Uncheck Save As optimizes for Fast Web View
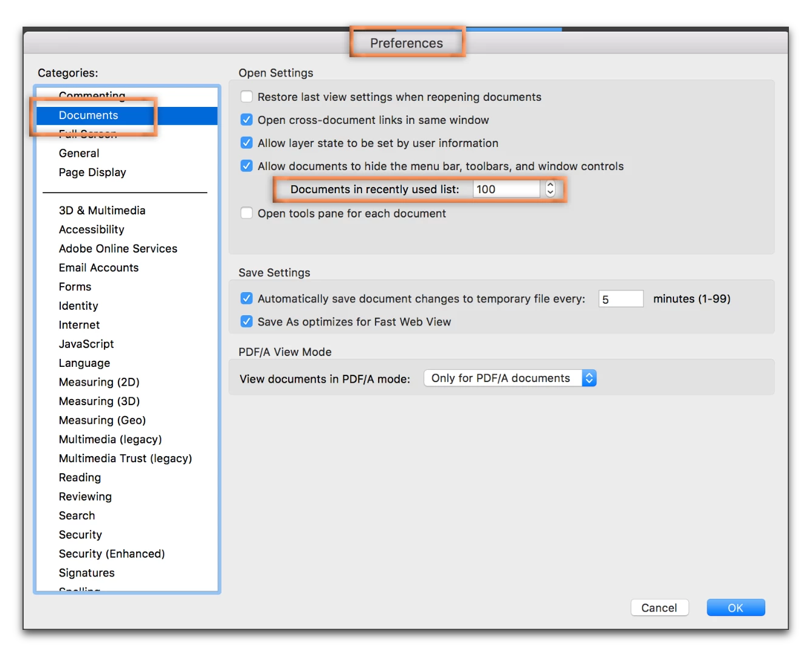 [247, 322]
